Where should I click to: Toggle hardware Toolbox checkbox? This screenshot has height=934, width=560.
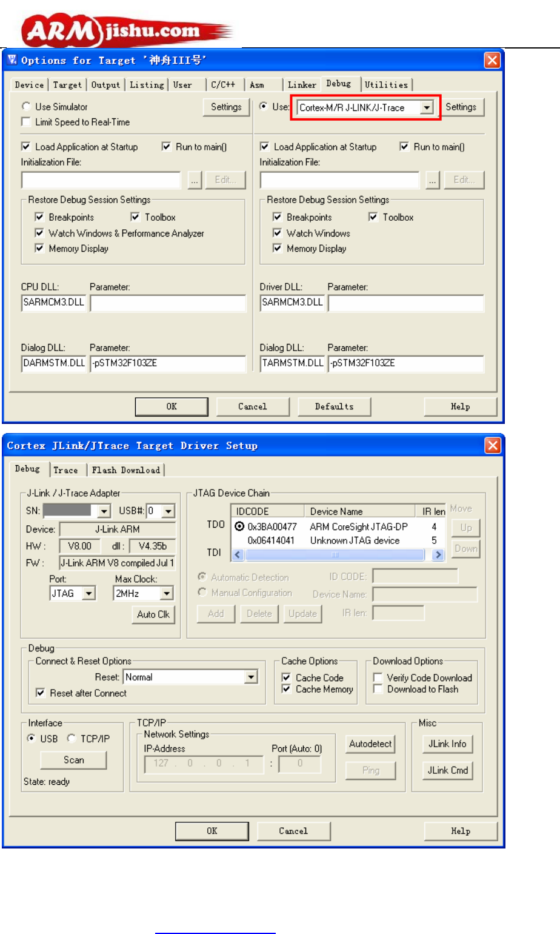click(x=373, y=217)
